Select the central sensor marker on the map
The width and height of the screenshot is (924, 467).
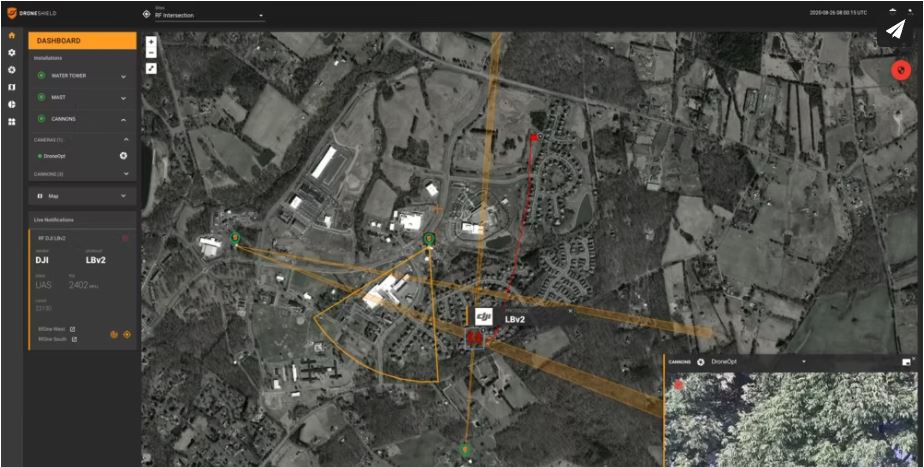(429, 238)
